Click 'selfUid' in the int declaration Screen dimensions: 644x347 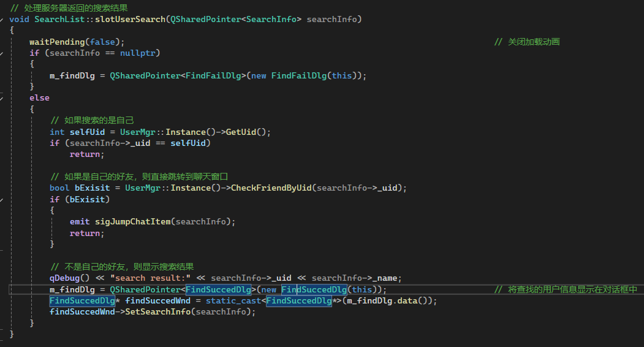88,132
